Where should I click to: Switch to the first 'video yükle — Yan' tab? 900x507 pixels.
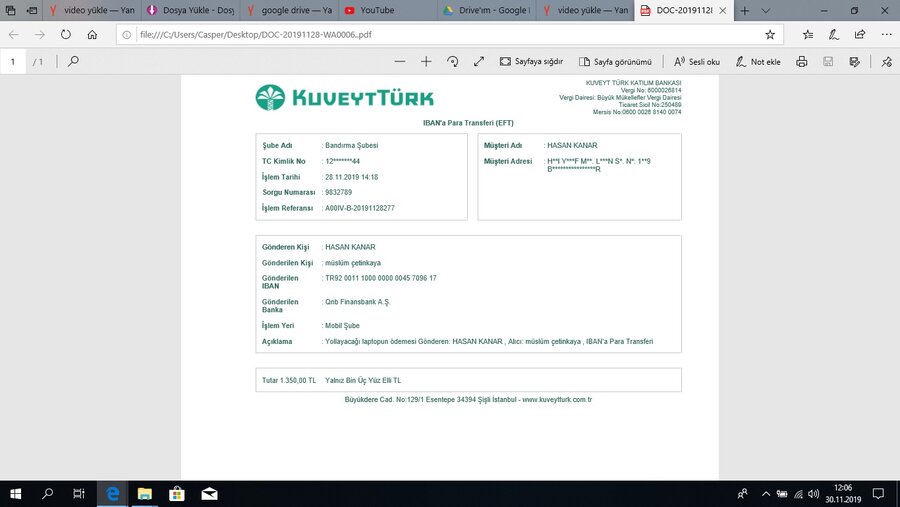click(x=92, y=10)
